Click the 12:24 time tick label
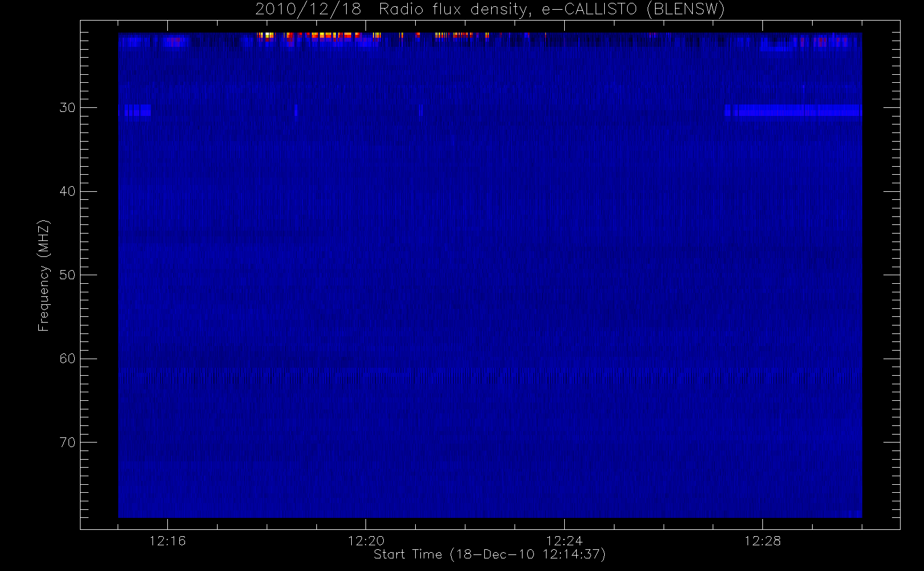 pos(564,541)
